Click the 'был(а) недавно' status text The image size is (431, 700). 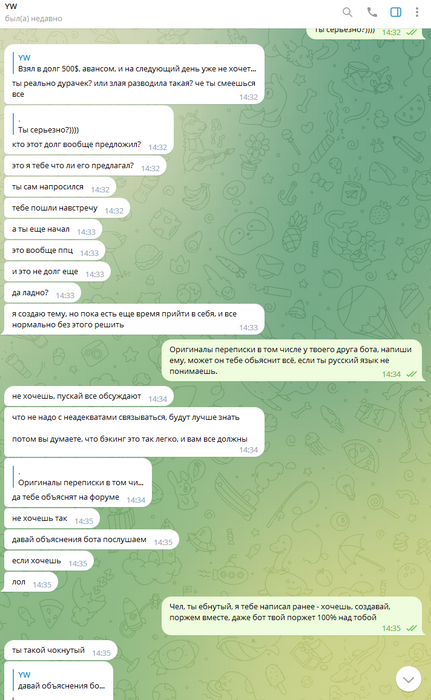pyautogui.click(x=33, y=19)
